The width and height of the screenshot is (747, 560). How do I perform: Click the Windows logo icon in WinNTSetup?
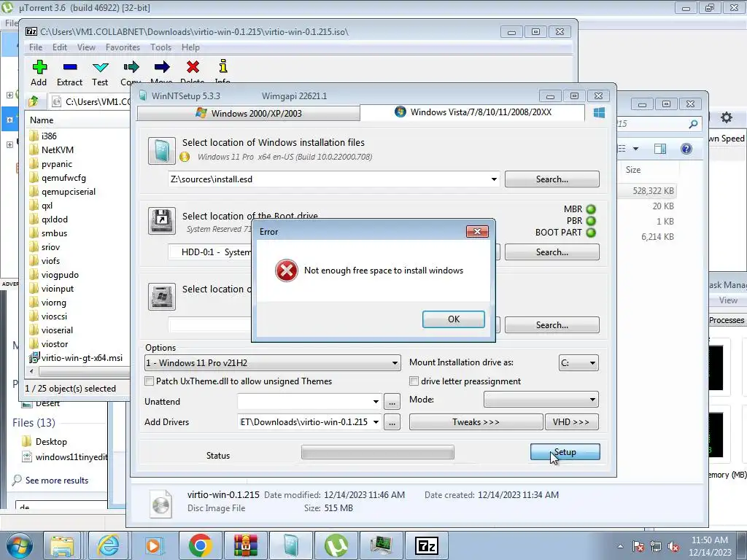tap(600, 112)
